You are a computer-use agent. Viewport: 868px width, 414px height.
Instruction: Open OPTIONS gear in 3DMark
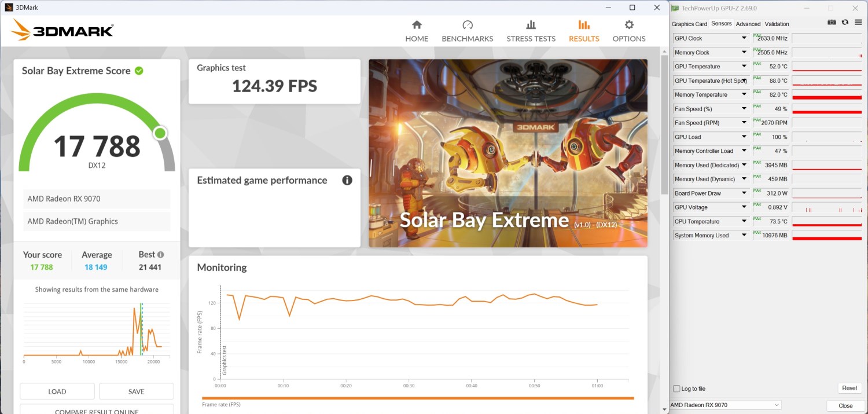(x=629, y=31)
